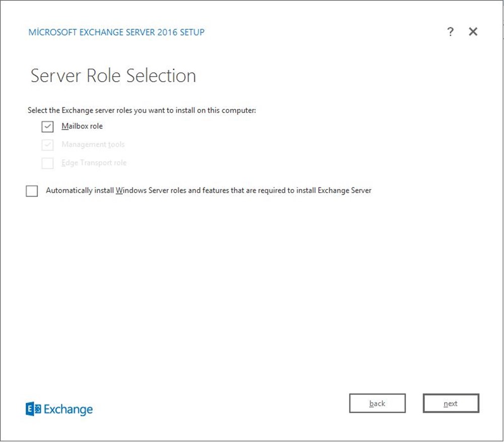Viewport: 504px width, 442px height.
Task: Click the 'Mailbox role' label text
Action: point(82,126)
